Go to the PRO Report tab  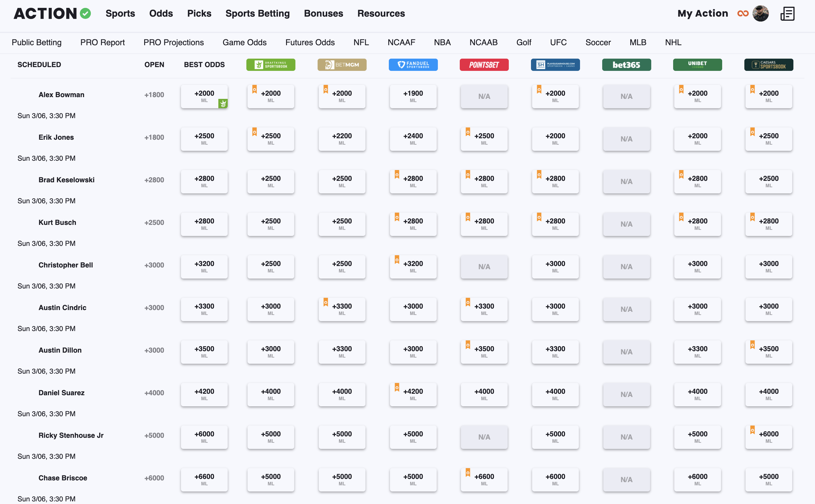pos(102,42)
